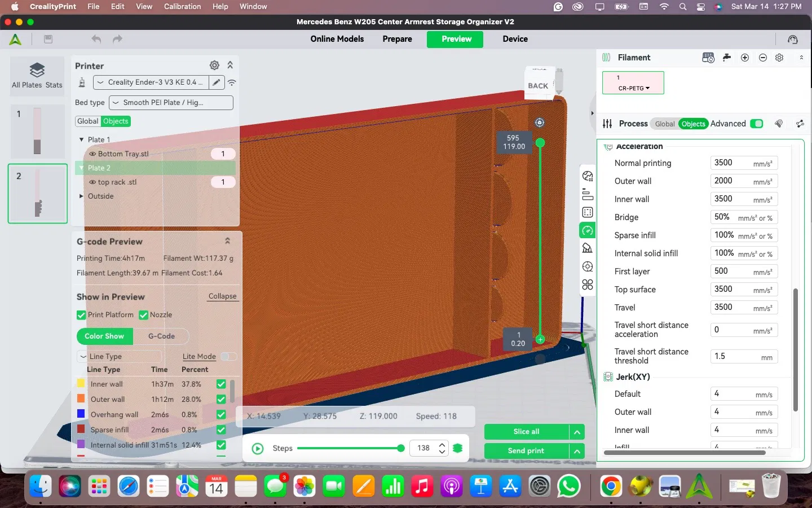Click the highlighted green speed icon in viewport toolbar
Viewport: 812px width, 508px height.
coord(588,230)
